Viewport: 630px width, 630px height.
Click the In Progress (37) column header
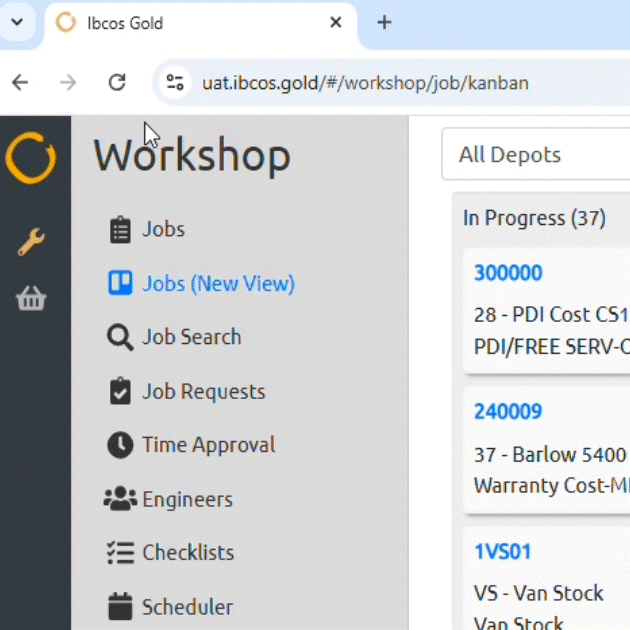click(x=534, y=218)
